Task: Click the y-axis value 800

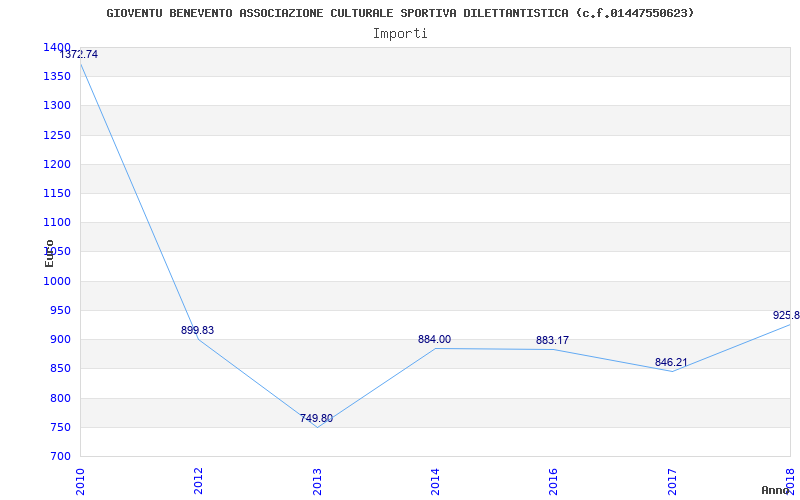Action: (x=60, y=398)
